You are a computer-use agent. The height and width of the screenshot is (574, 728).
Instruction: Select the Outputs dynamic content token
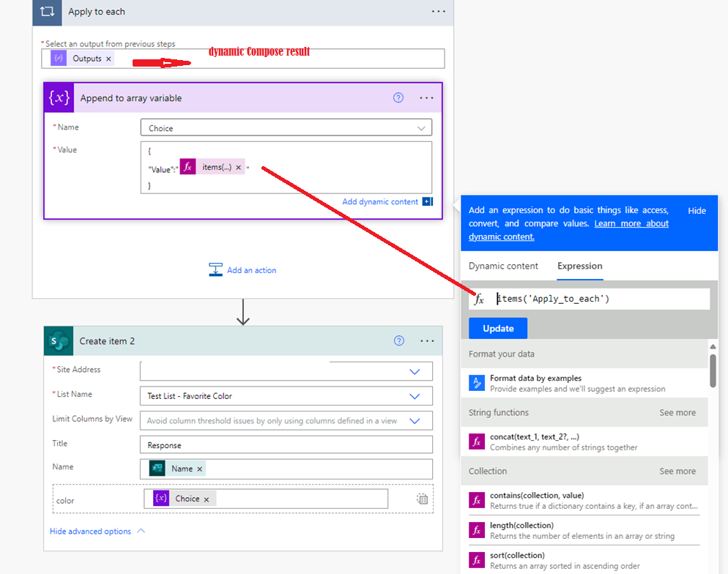pyautogui.click(x=82, y=58)
